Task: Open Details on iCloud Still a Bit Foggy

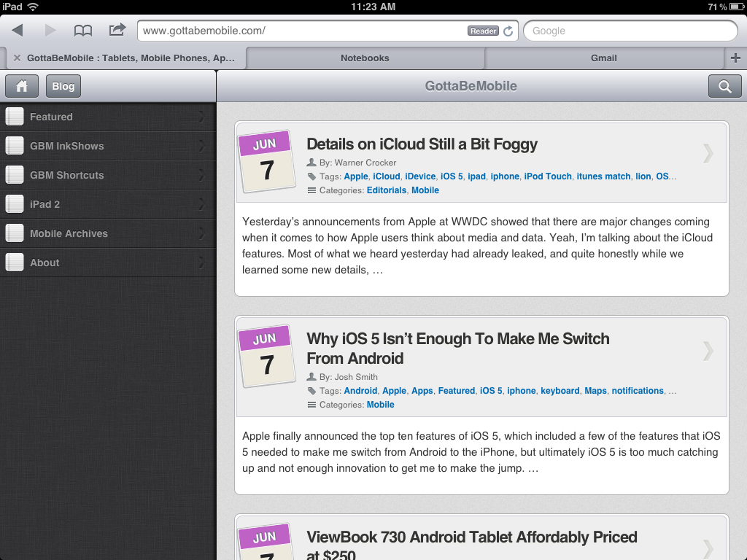Action: click(422, 144)
